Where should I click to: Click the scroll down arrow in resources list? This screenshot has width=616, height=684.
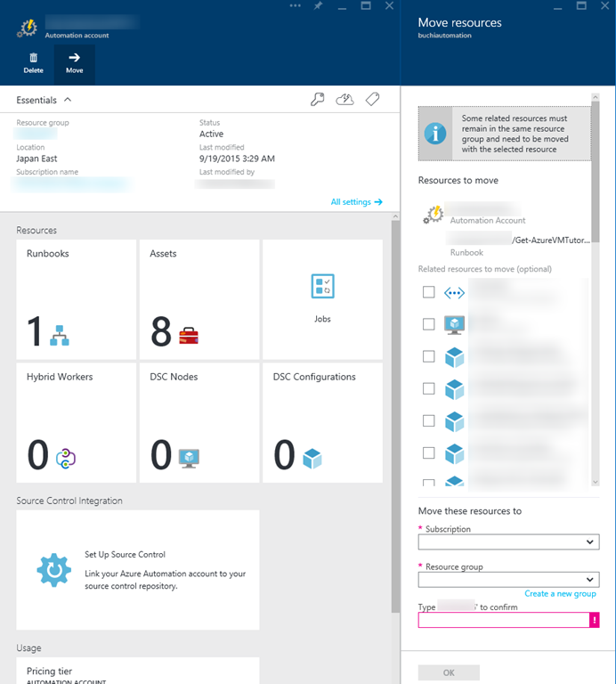tap(596, 482)
